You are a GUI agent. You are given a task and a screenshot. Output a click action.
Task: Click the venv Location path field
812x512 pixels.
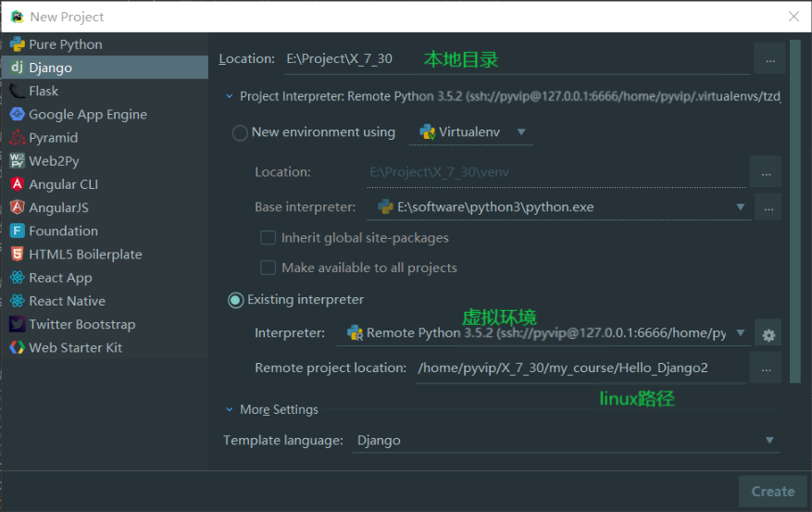[x=556, y=172]
